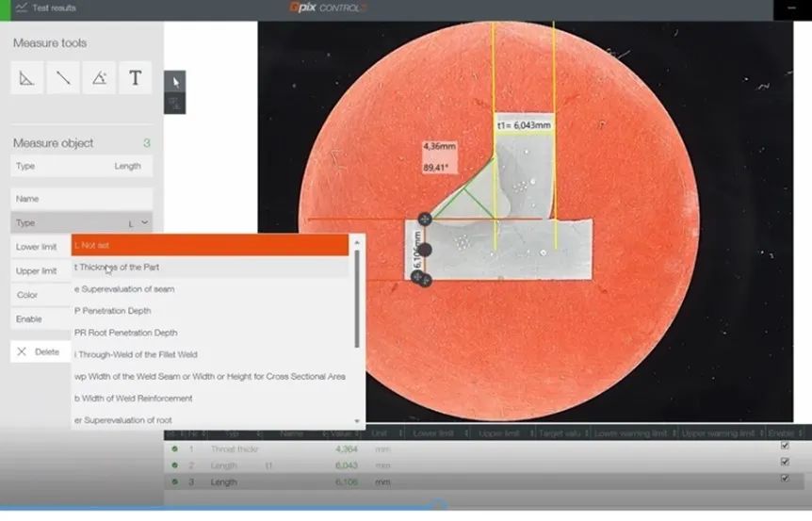Select the right-angle triangle measure tool
Viewport: 812px width, 521px height.
tap(27, 78)
